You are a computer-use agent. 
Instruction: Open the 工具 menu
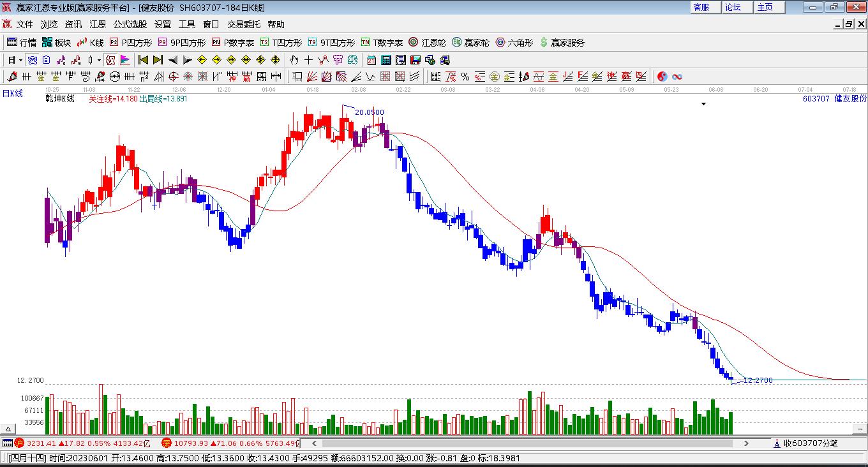click(187, 24)
